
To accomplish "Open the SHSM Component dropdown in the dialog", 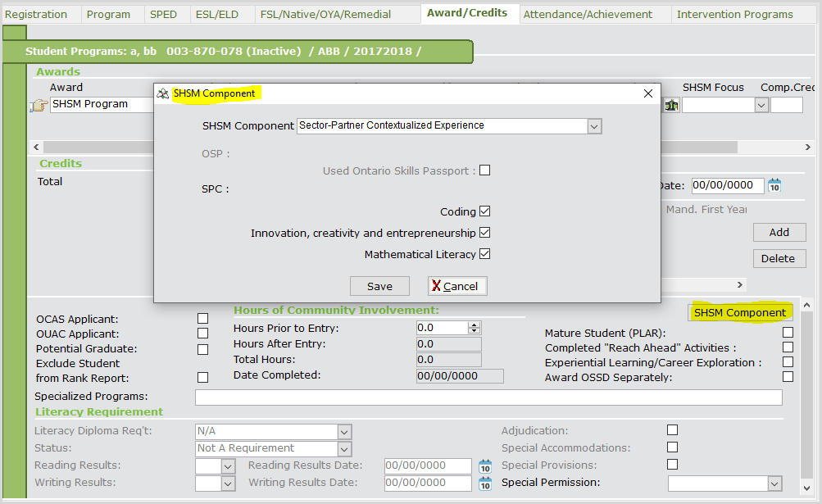I will click(593, 126).
